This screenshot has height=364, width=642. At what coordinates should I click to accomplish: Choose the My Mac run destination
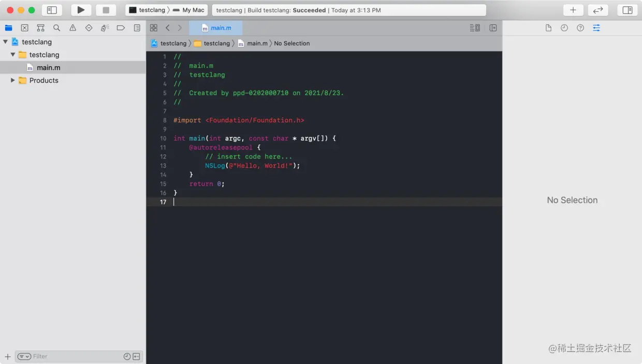click(188, 10)
